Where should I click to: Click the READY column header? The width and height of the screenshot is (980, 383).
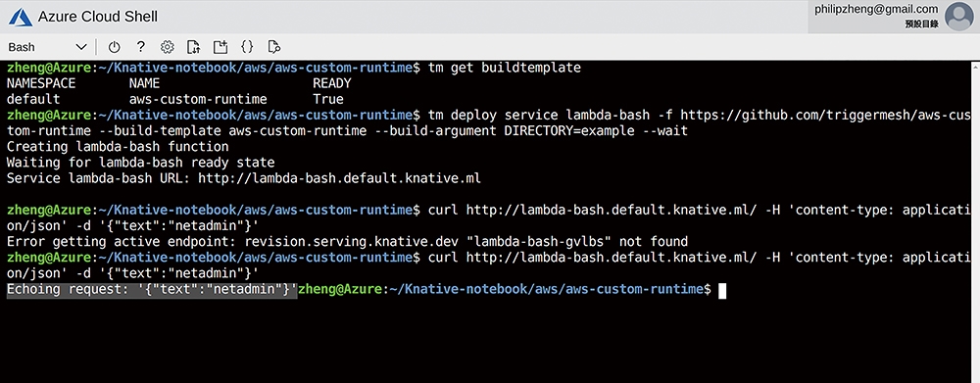tap(332, 83)
